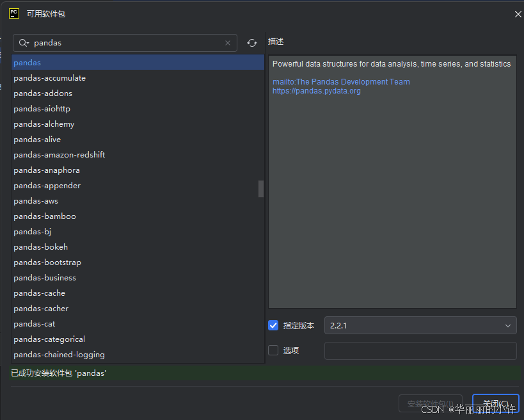Image resolution: width=524 pixels, height=420 pixels.
Task: Uncheck the 指定版本 checkbox
Action: point(273,325)
